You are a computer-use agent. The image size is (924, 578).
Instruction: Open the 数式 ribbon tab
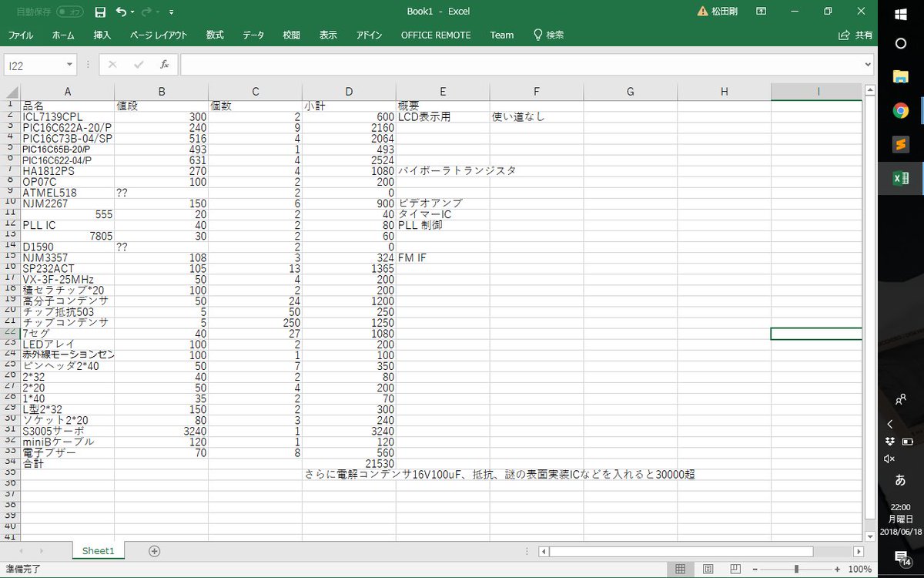tap(215, 35)
